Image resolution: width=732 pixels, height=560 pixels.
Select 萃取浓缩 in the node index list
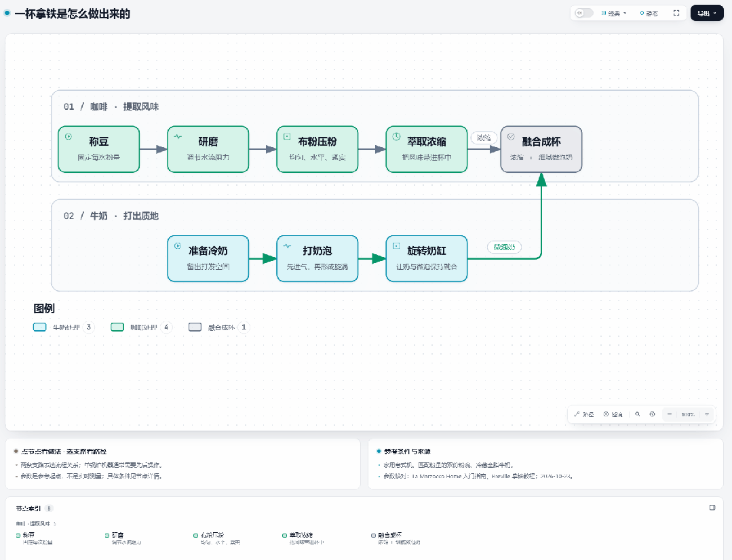(x=303, y=538)
